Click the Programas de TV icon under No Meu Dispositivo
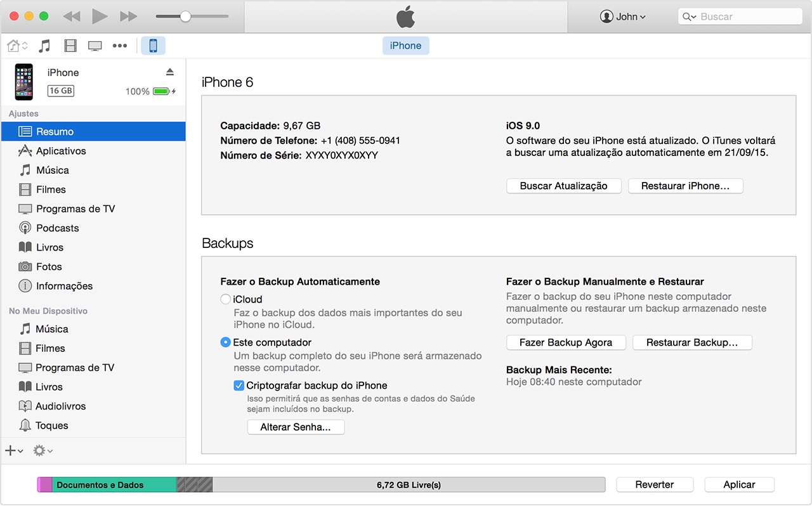This screenshot has height=506, width=812. 25,368
